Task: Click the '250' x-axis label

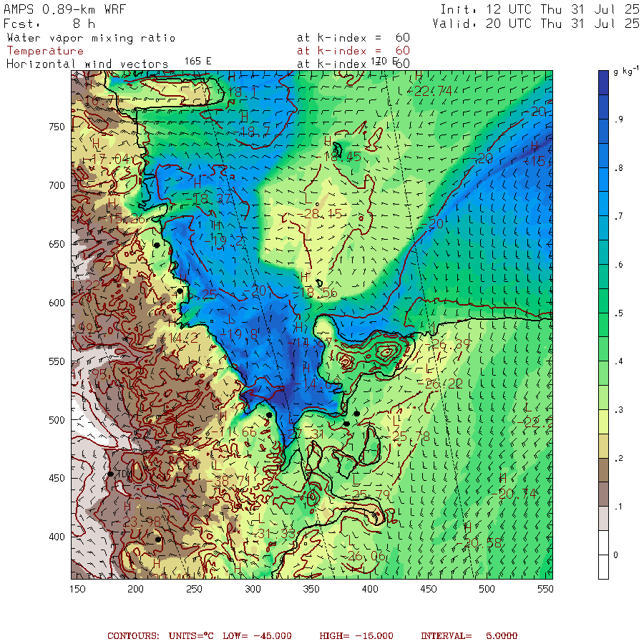Action: point(194,590)
